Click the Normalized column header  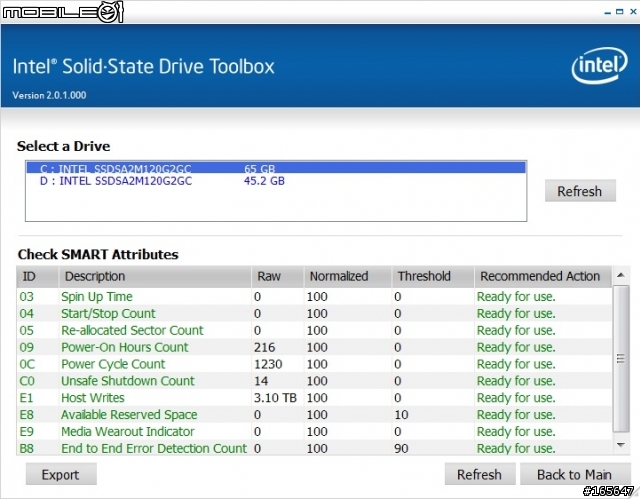pyautogui.click(x=346, y=277)
